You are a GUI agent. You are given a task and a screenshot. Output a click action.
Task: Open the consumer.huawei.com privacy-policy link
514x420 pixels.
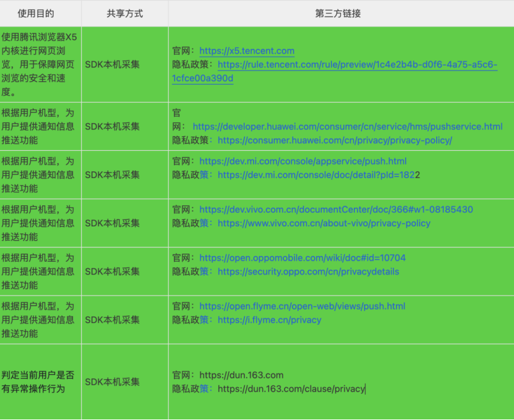[335, 140]
